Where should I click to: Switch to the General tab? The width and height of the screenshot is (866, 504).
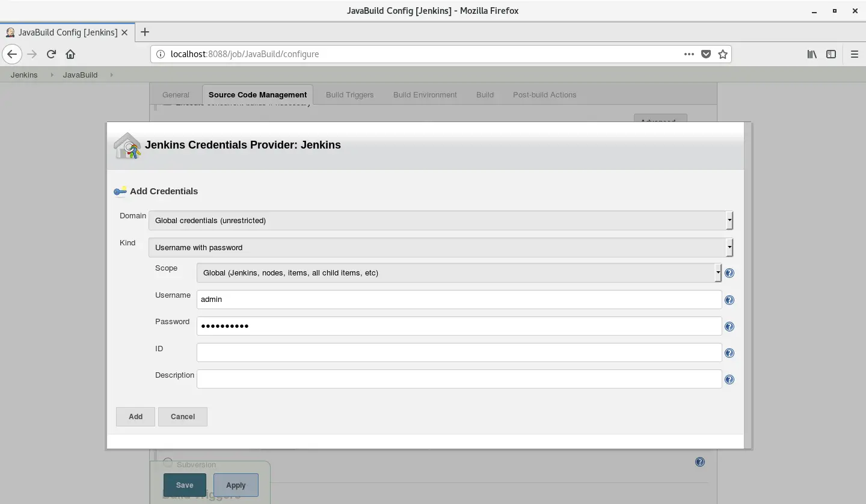176,94
